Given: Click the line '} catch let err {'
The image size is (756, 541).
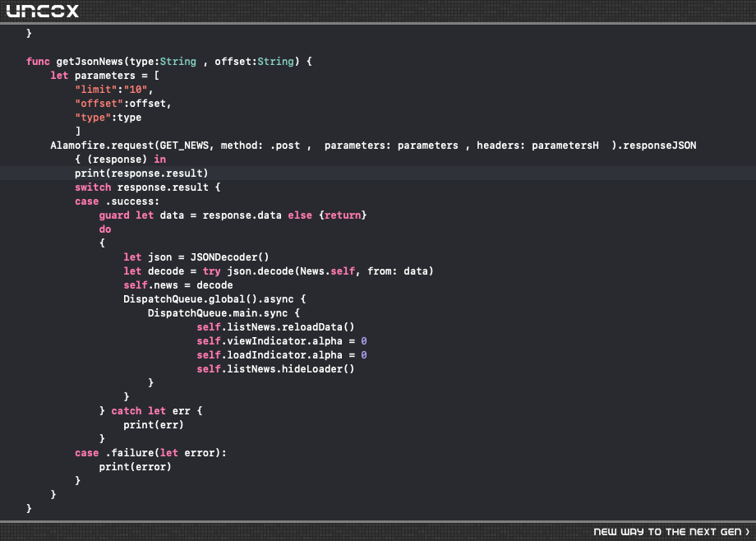Looking at the screenshot, I should [150, 411].
